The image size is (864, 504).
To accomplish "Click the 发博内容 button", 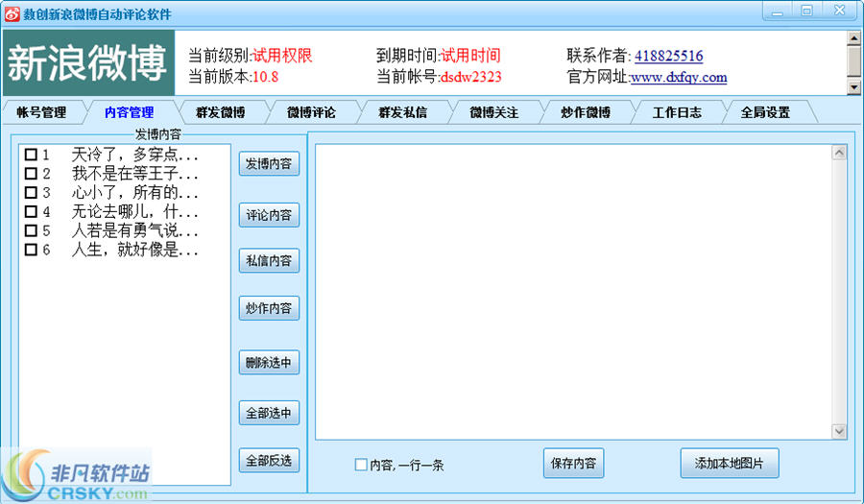I will pos(269,163).
